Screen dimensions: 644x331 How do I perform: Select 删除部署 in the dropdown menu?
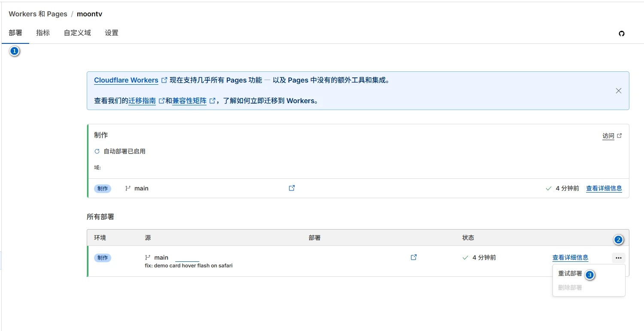(x=570, y=288)
